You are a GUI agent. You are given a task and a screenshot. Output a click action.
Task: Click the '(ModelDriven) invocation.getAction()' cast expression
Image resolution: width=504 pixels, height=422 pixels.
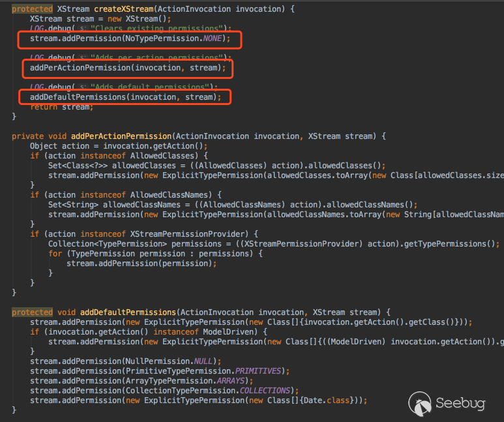click(409, 342)
